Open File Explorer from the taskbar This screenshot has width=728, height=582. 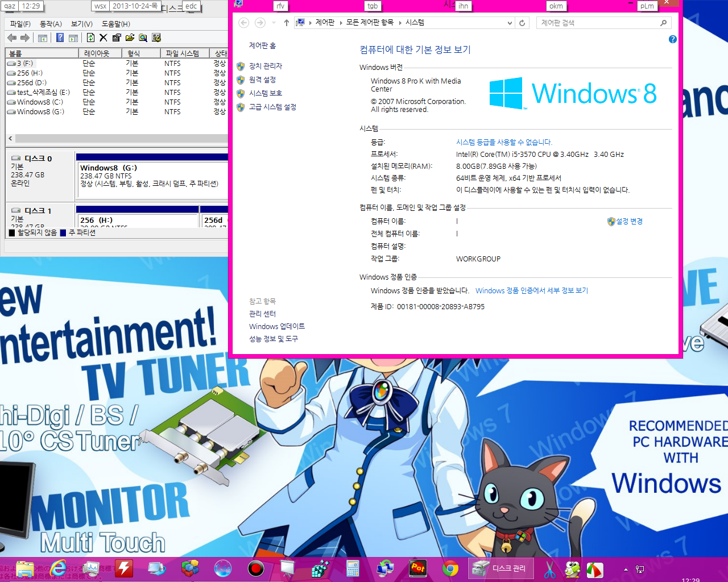pyautogui.click(x=25, y=568)
